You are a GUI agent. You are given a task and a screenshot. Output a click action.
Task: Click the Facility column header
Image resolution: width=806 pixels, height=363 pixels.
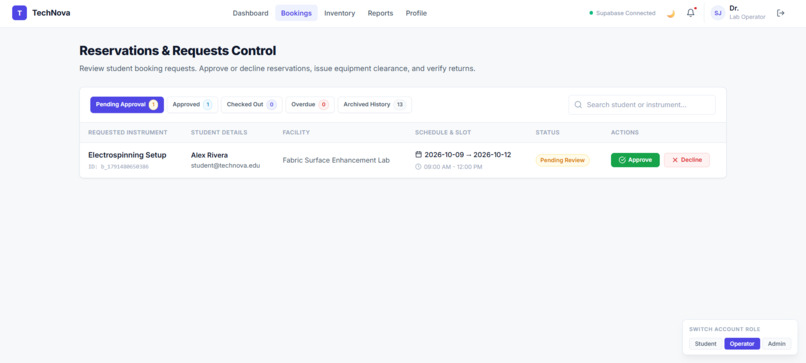(296, 132)
